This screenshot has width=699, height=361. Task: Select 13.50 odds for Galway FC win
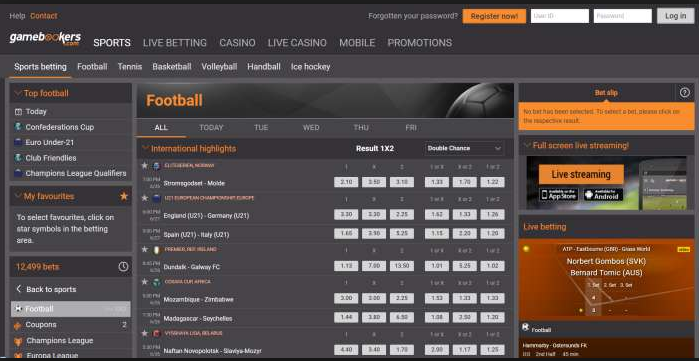[x=402, y=266]
